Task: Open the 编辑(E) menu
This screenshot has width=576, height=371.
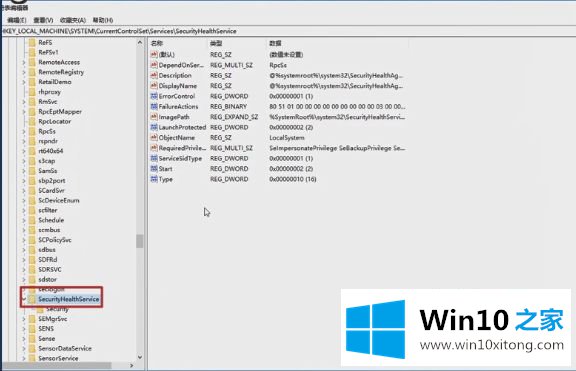Action: pos(17,20)
